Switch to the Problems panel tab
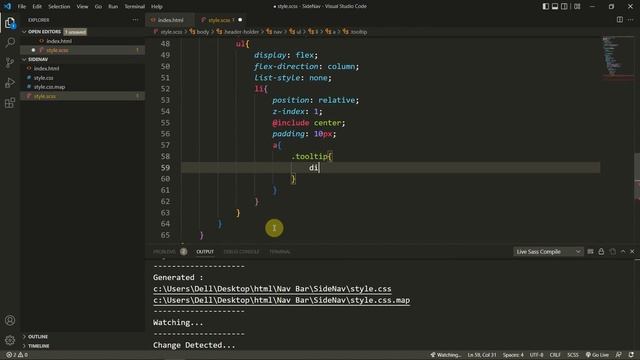640x360 pixels. [164, 252]
